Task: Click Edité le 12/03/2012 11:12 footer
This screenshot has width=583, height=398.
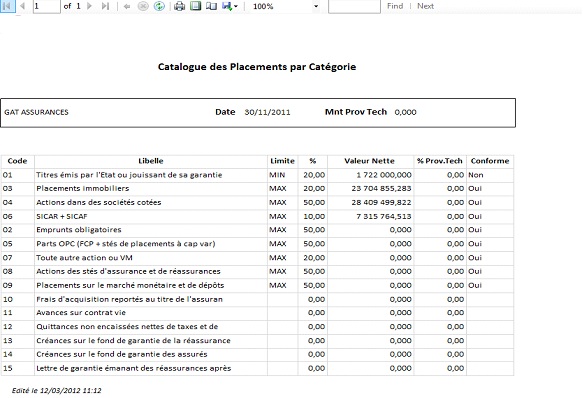Action: [x=57, y=391]
